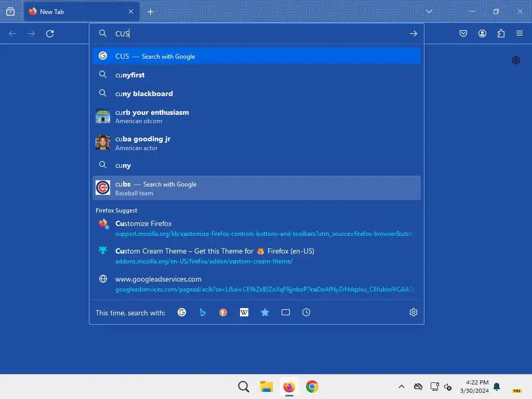532x399 pixels.
Task: Open Windows taskbar Search icon
Action: pos(243,387)
